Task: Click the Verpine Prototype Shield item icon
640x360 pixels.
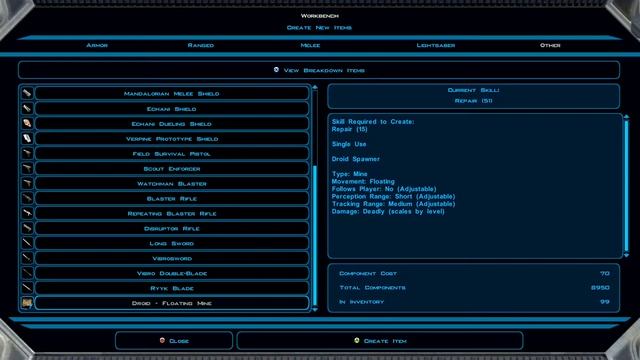Action: (x=27, y=138)
